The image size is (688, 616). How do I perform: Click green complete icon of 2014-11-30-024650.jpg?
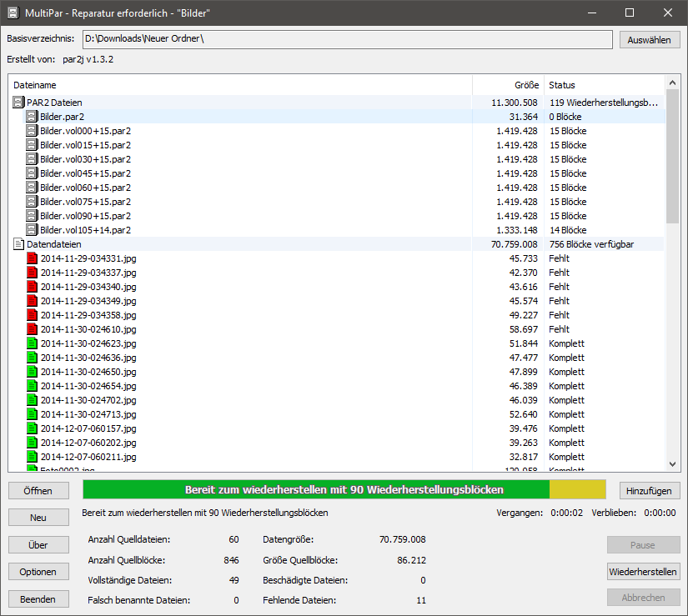pyautogui.click(x=32, y=372)
